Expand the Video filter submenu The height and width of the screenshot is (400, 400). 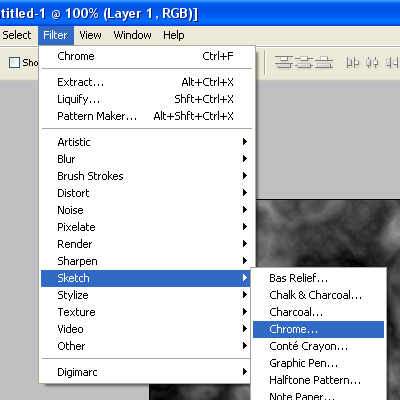[x=146, y=329]
